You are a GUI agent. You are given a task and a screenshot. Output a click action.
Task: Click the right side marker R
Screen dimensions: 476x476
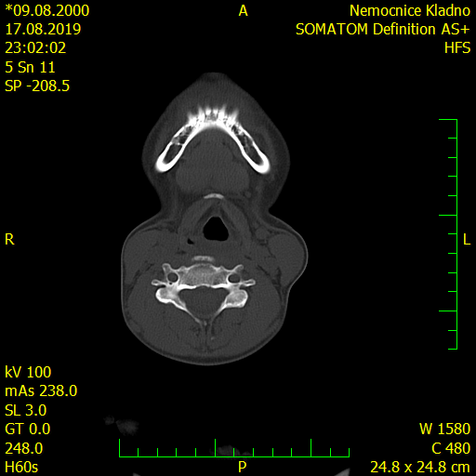[x=9, y=240]
